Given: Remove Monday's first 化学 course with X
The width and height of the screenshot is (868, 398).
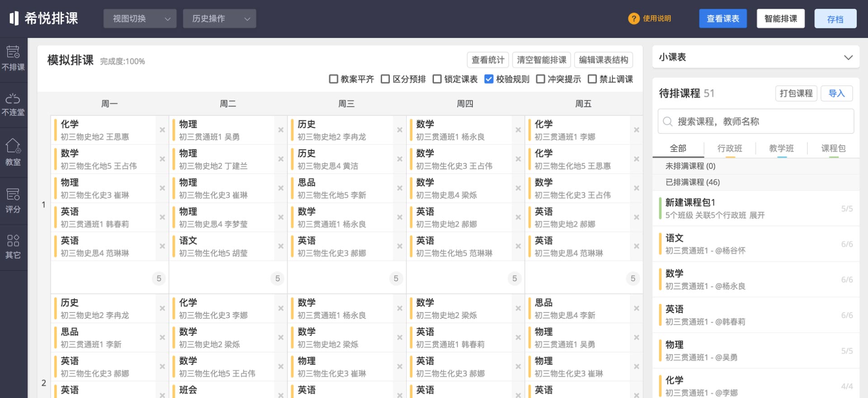Looking at the screenshot, I should pyautogui.click(x=162, y=130).
